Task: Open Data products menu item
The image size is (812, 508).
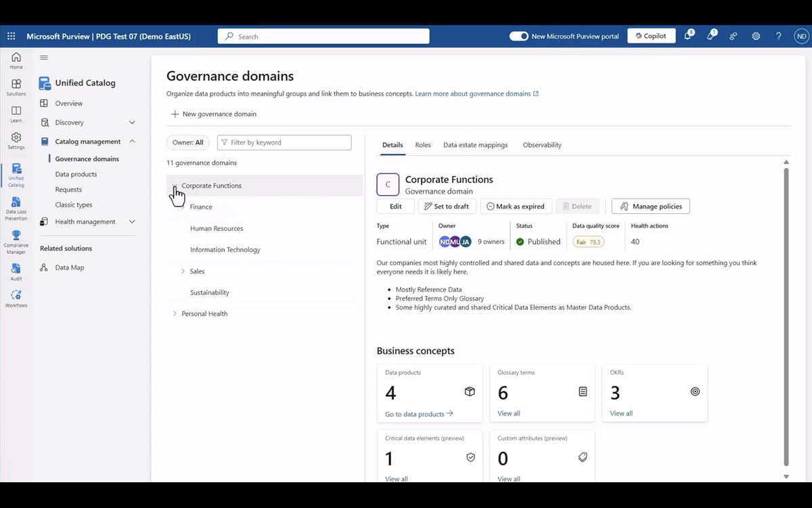Action: point(76,174)
